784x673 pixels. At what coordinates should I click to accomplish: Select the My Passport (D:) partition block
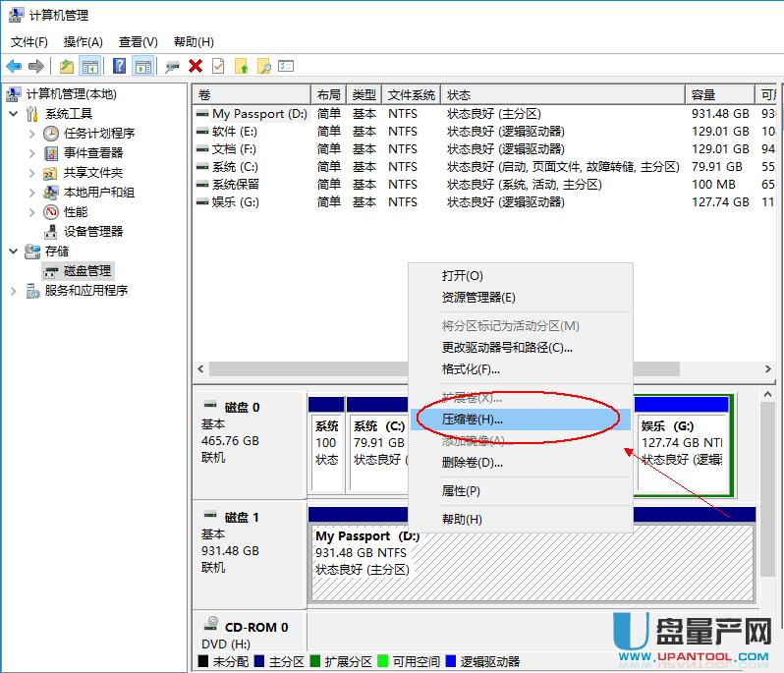(531, 562)
